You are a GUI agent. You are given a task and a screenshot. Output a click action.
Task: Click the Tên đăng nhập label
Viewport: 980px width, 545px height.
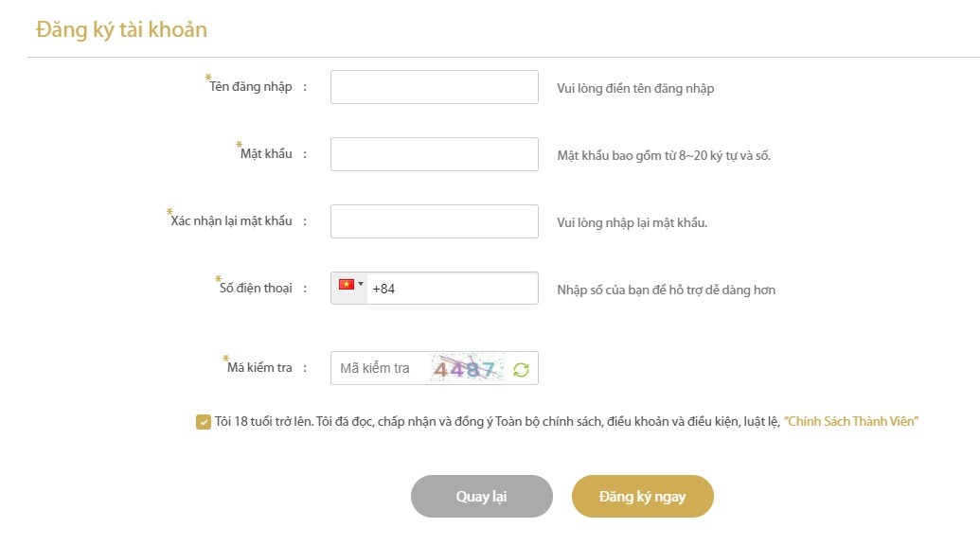[251, 88]
